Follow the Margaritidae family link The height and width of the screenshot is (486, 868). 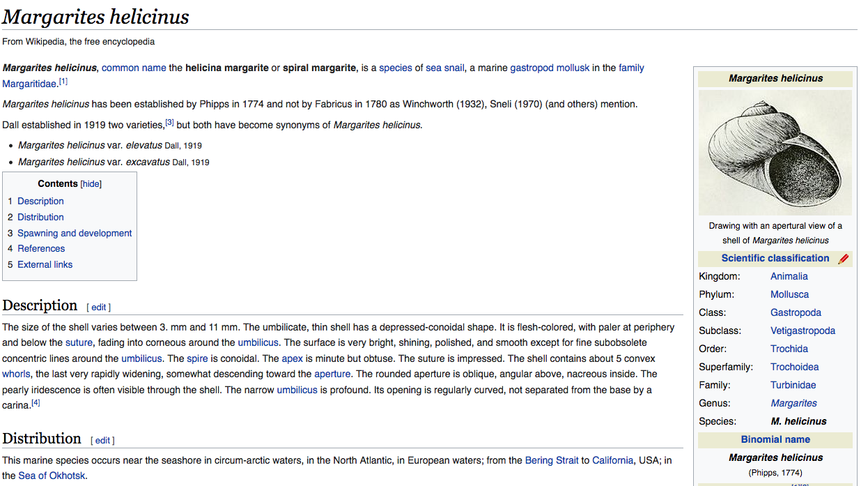click(x=30, y=84)
